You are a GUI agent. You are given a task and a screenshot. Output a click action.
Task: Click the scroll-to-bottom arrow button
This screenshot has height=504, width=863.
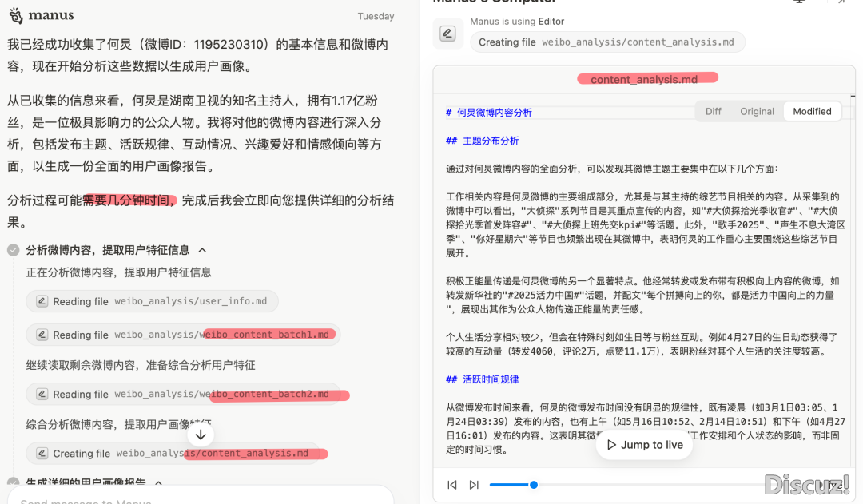201,435
